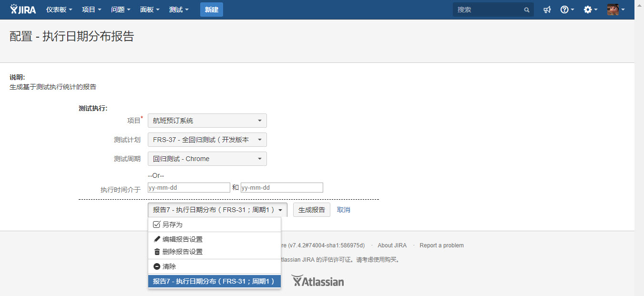Focus the 搜索 search field
Image resolution: width=644 pixels, height=296 pixels.
(493, 10)
